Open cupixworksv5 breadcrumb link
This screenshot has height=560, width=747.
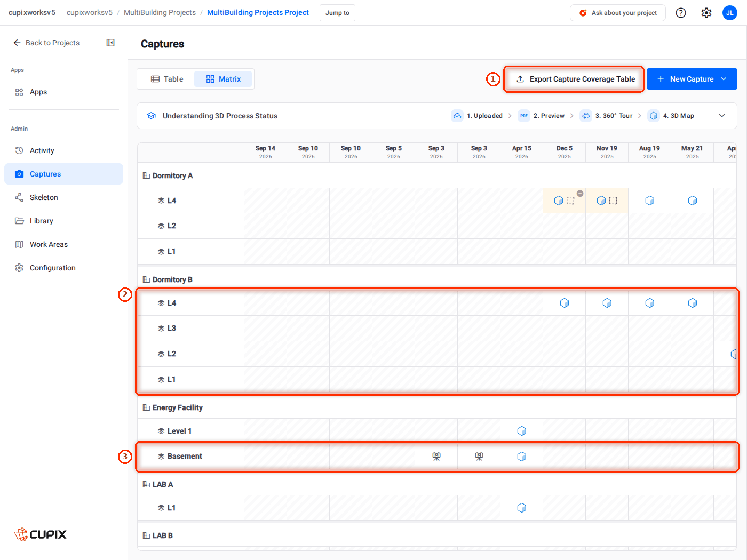(x=90, y=12)
